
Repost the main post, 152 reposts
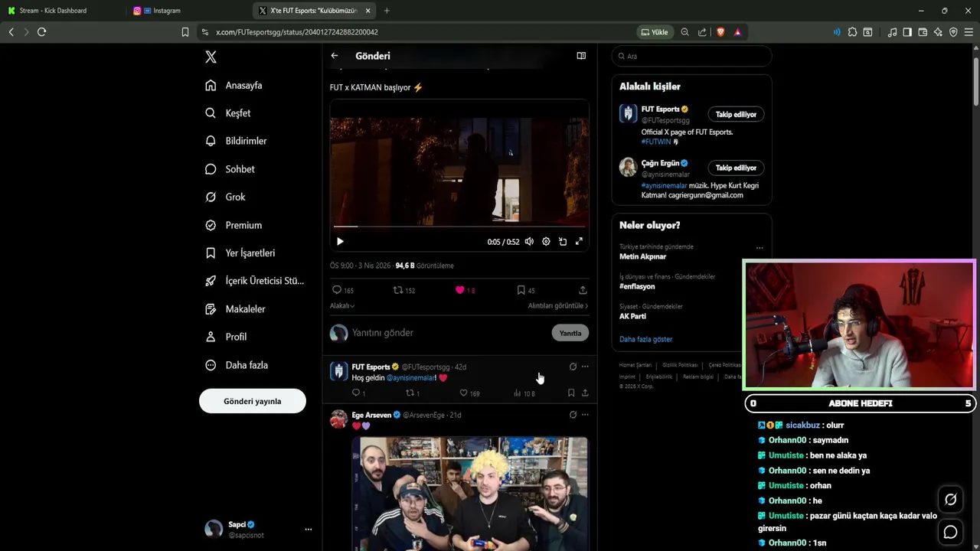tap(403, 290)
